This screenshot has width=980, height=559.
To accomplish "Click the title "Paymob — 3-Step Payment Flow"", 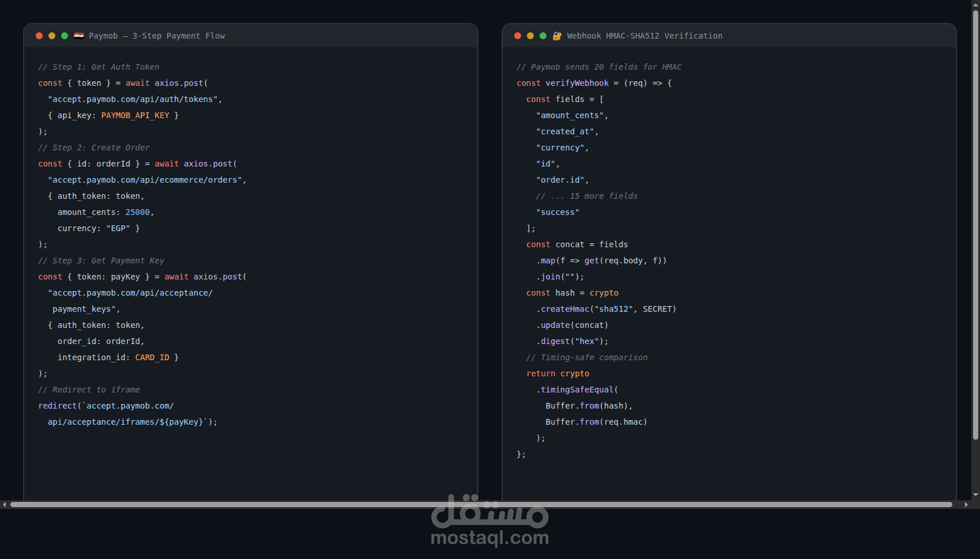I will (157, 36).
